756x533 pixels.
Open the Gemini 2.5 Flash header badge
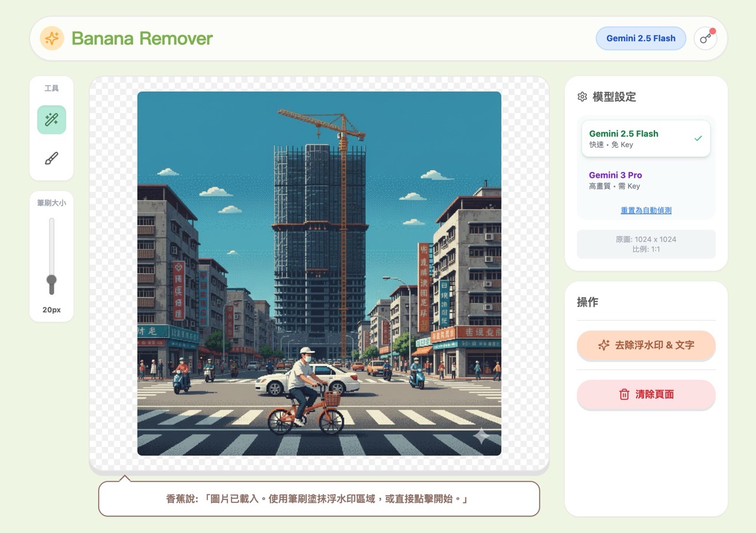point(640,38)
